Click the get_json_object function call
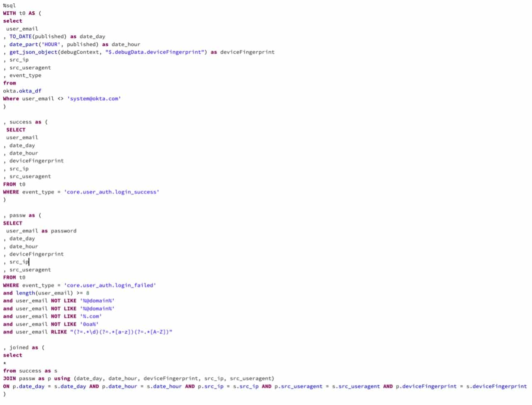 pos(34,52)
